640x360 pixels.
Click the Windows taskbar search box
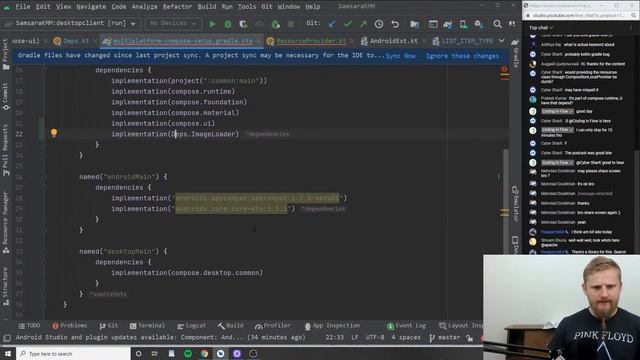(73, 353)
